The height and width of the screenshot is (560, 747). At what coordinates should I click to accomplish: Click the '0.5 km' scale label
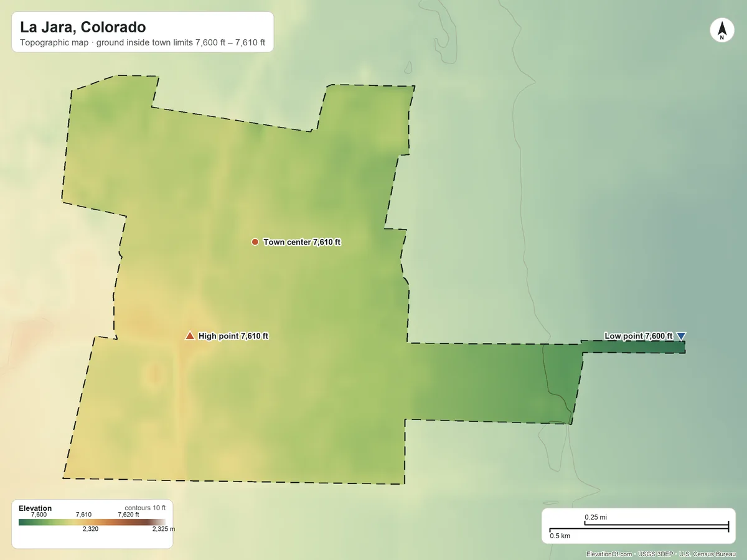(x=560, y=536)
